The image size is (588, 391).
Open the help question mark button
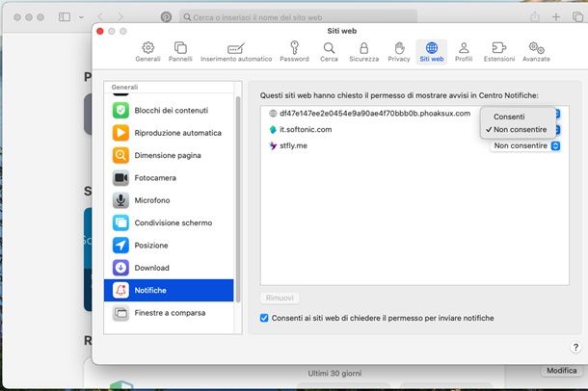tap(575, 348)
